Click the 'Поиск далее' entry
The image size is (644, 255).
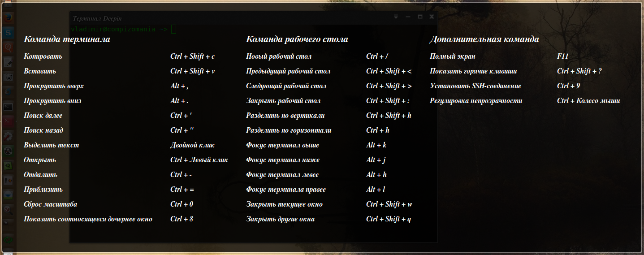(x=43, y=116)
